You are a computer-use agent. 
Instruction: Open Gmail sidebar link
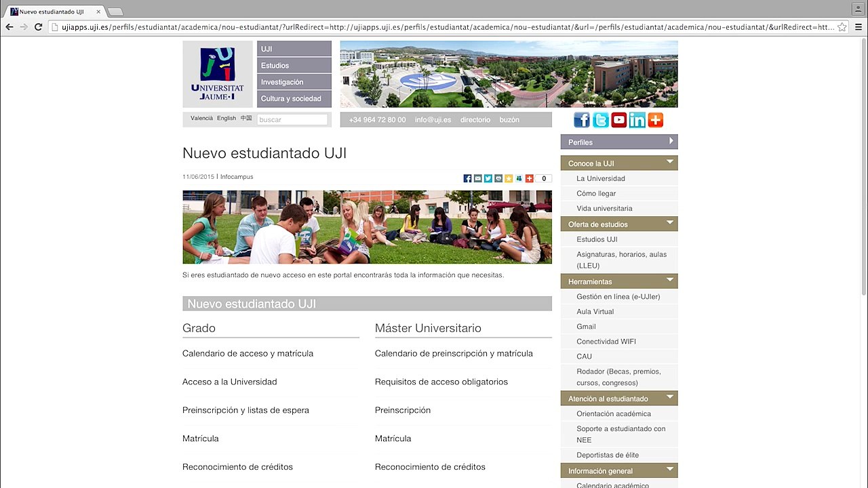(586, 326)
